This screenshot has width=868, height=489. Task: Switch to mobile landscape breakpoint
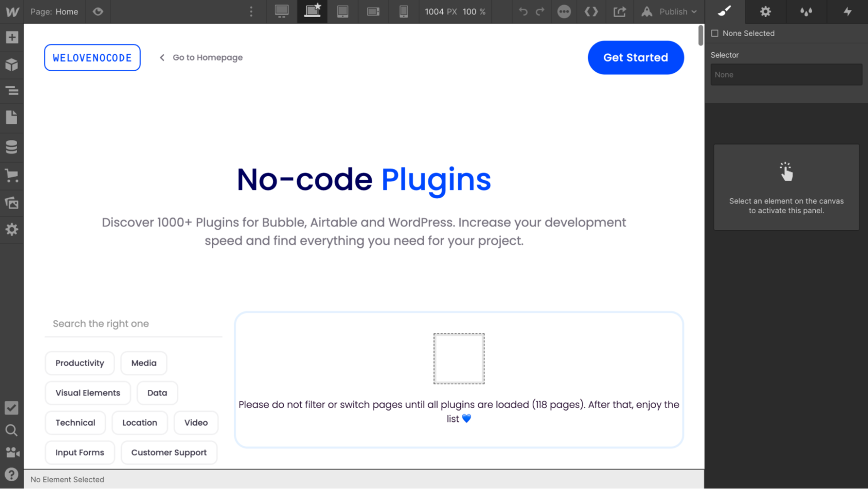[373, 11]
